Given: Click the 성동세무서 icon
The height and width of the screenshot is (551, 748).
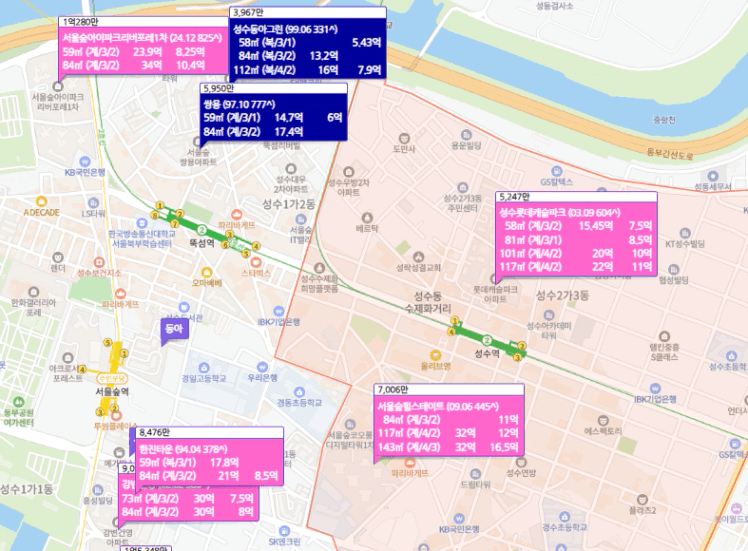Looking at the screenshot, I should [x=712, y=176].
